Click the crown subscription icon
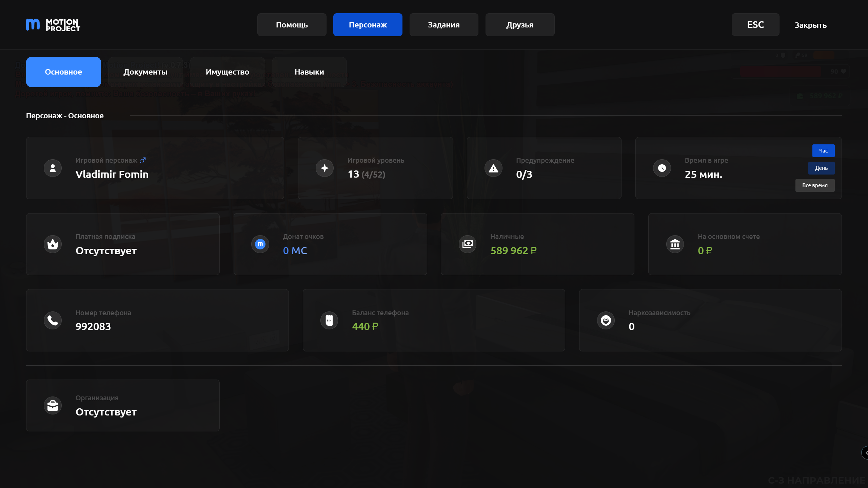The height and width of the screenshot is (488, 868). pos(53,244)
